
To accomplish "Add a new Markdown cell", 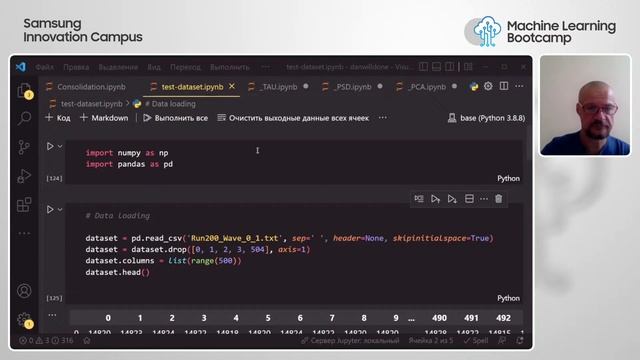I will click(x=104, y=118).
